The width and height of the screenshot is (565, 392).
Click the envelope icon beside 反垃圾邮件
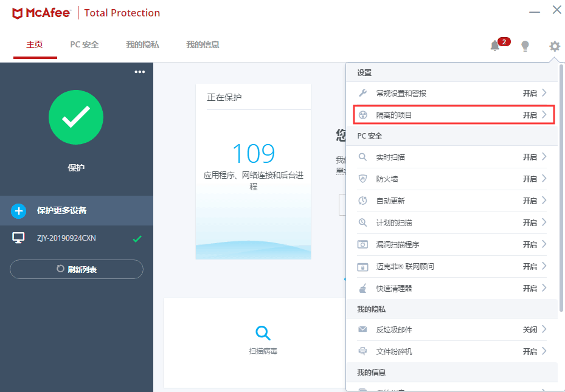[x=363, y=329]
